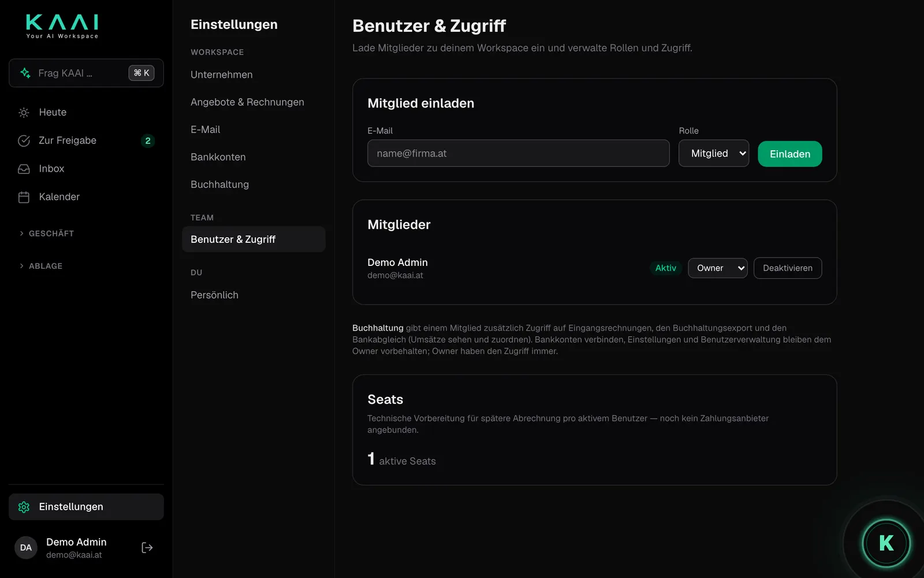Click the Demo Admin member name
This screenshot has height=578, width=924.
(x=397, y=262)
